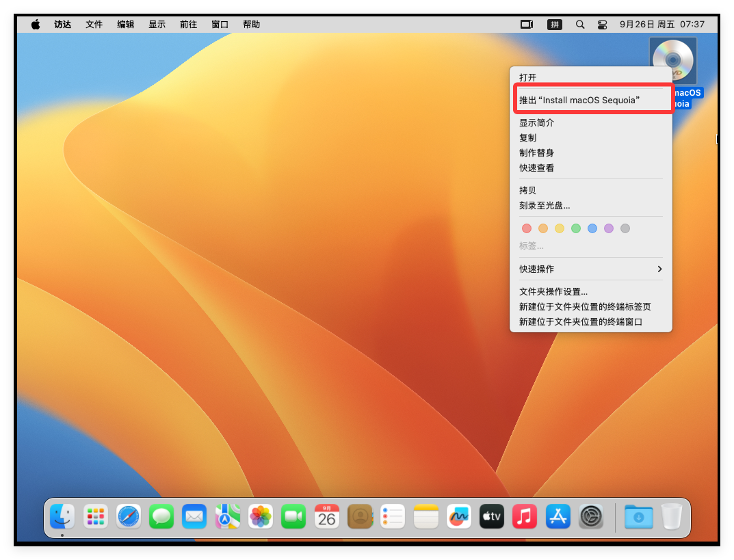Screen dimensions: 734x560
Task: Click the screen mirroring menu bar icon
Action: click(527, 25)
